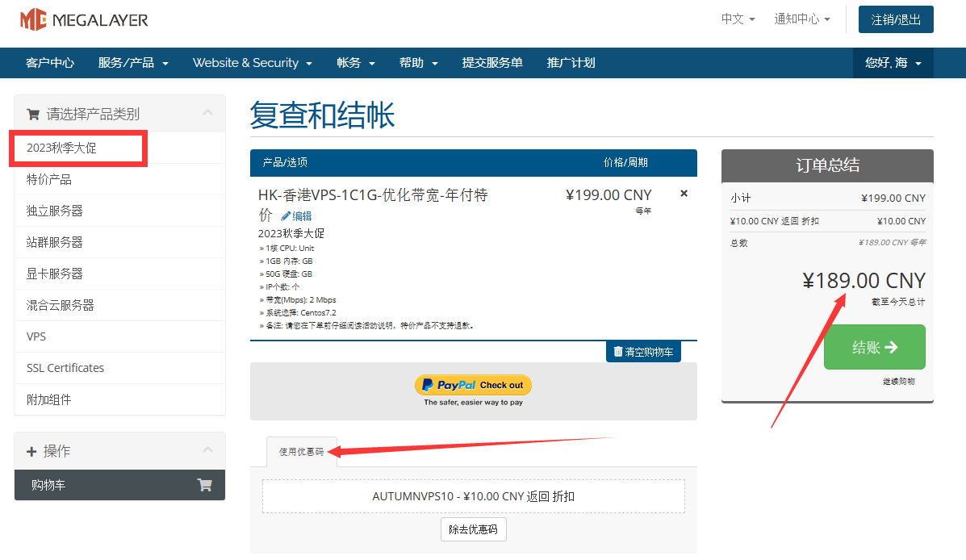Click the shopping cart icon in 购物车 row
This screenshot has height=560, width=966.
tap(205, 485)
